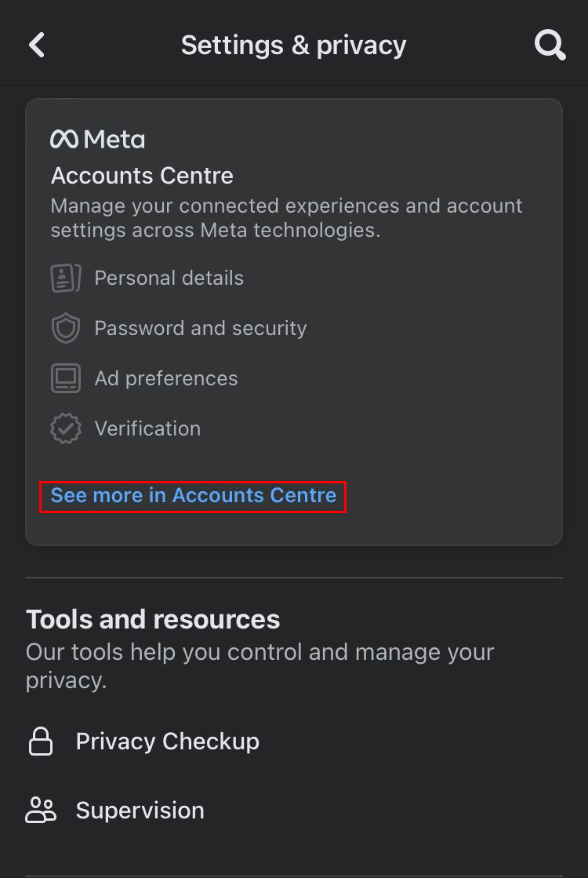
Task: Go to the Supervision label
Action: (x=140, y=811)
